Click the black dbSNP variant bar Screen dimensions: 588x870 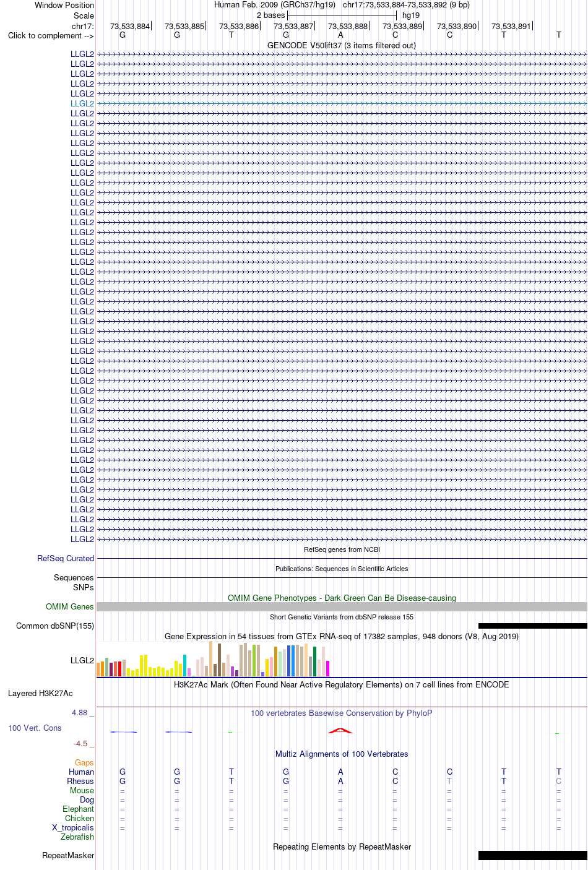point(533,626)
